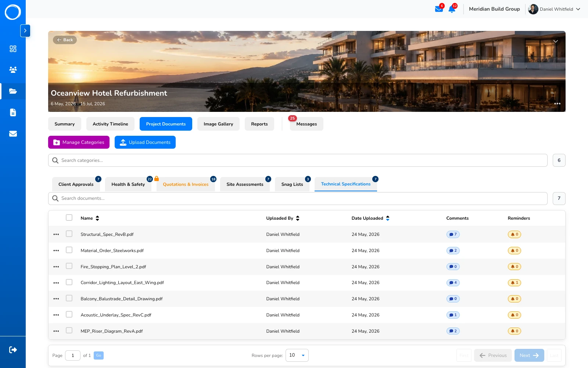The image size is (588, 368).
Task: Select the Acoustic_Underlay_Spec_RevC.pdf checkbox
Action: (x=69, y=314)
